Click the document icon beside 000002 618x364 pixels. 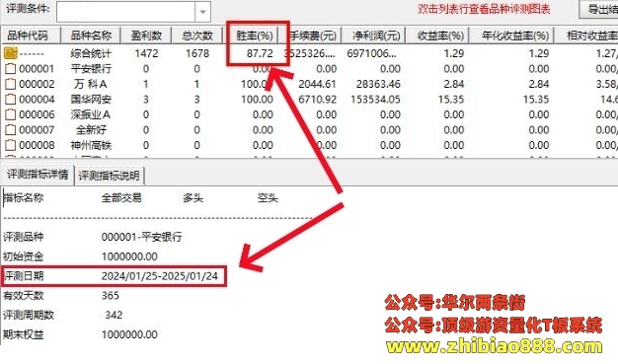tap(10, 84)
